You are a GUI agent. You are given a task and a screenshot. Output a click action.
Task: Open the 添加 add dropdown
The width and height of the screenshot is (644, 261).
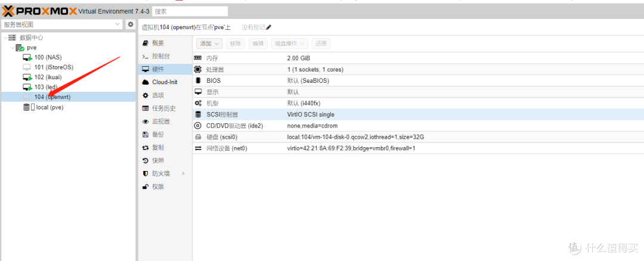[209, 44]
